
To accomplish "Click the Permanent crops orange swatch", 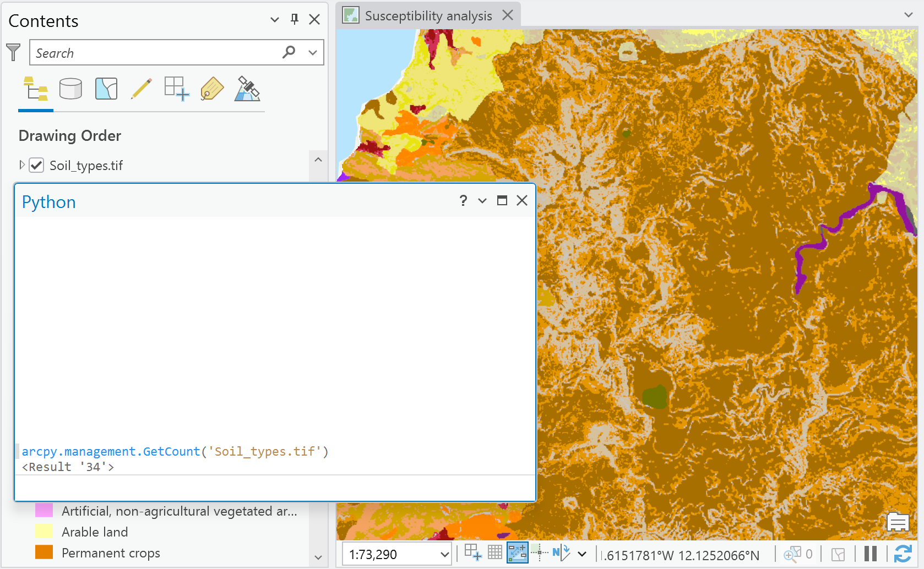I will [44, 552].
